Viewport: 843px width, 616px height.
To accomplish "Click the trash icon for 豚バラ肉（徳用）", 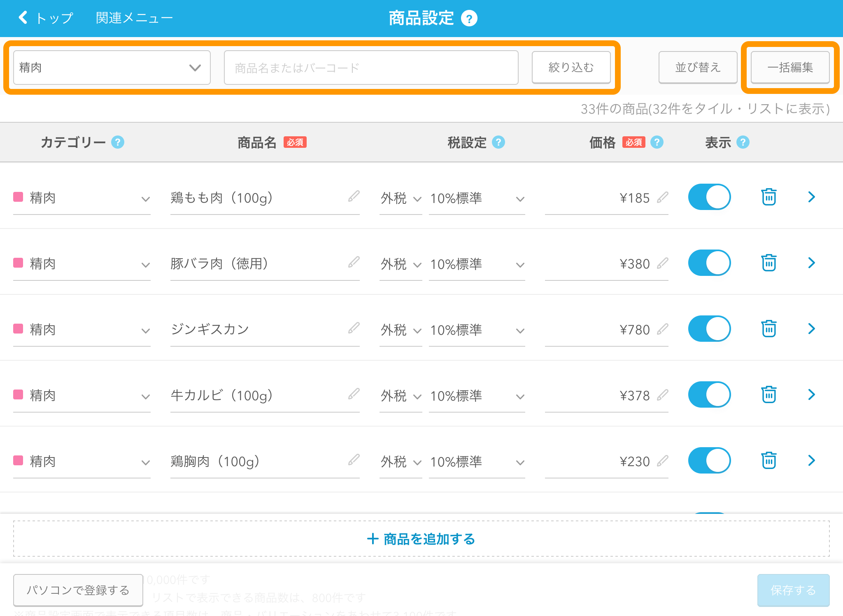I will point(768,263).
